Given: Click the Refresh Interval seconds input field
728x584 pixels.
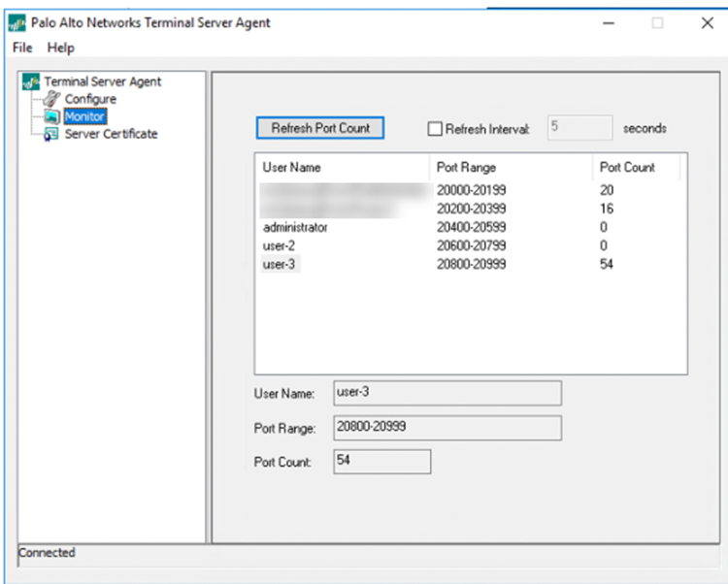Looking at the screenshot, I should click(x=579, y=128).
